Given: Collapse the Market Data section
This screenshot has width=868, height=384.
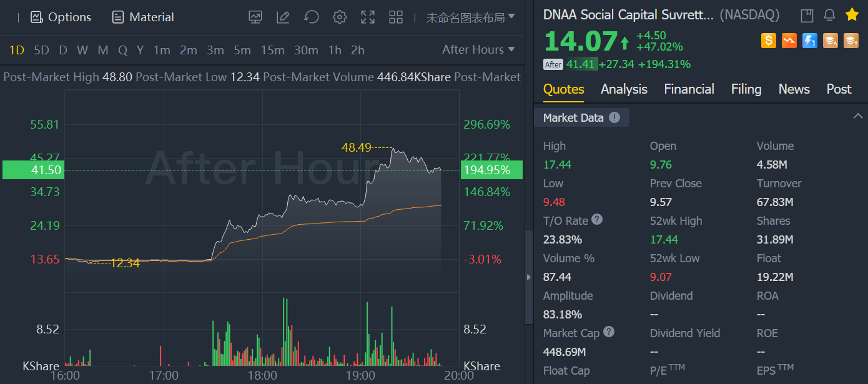Looking at the screenshot, I should tap(858, 116).
